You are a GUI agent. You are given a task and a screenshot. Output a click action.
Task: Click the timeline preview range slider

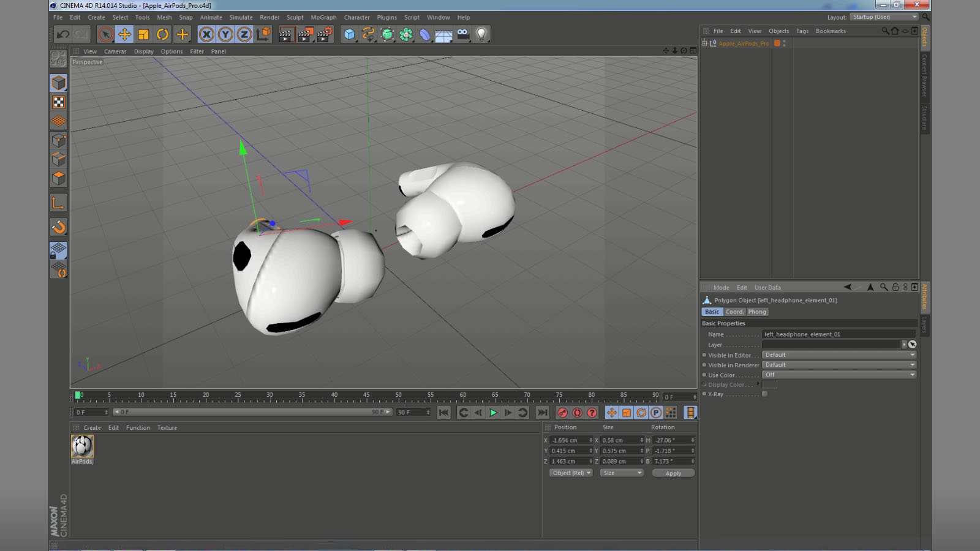pyautogui.click(x=252, y=412)
